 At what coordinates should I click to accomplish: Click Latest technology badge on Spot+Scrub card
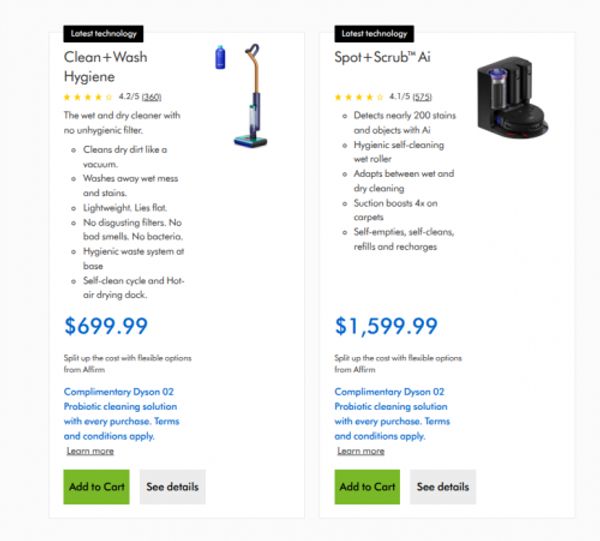373,34
